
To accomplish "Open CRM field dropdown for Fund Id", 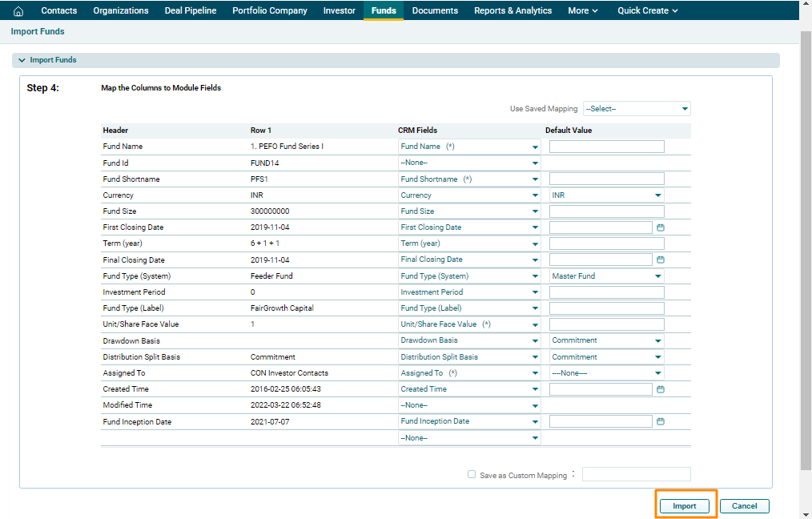I will tap(469, 163).
